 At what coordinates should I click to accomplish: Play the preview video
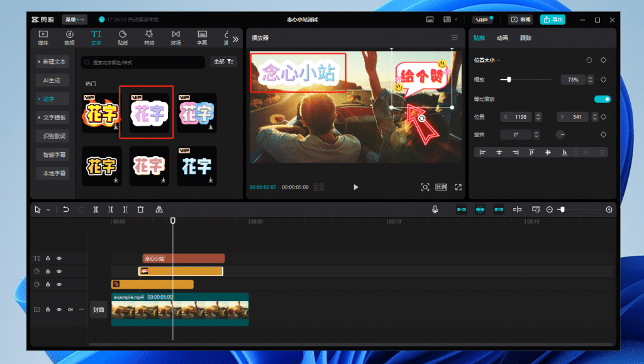click(x=356, y=187)
